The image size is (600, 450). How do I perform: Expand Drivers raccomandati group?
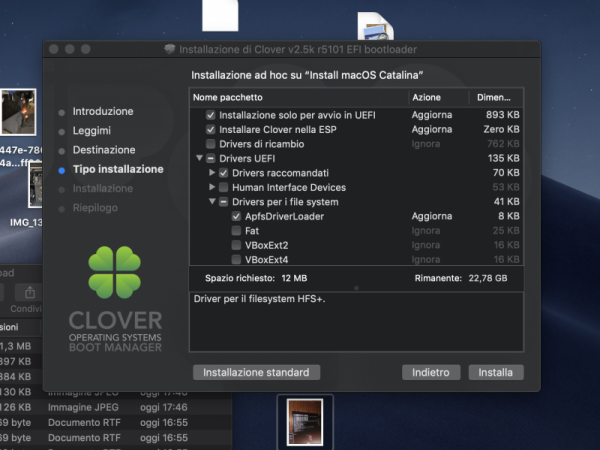point(212,173)
